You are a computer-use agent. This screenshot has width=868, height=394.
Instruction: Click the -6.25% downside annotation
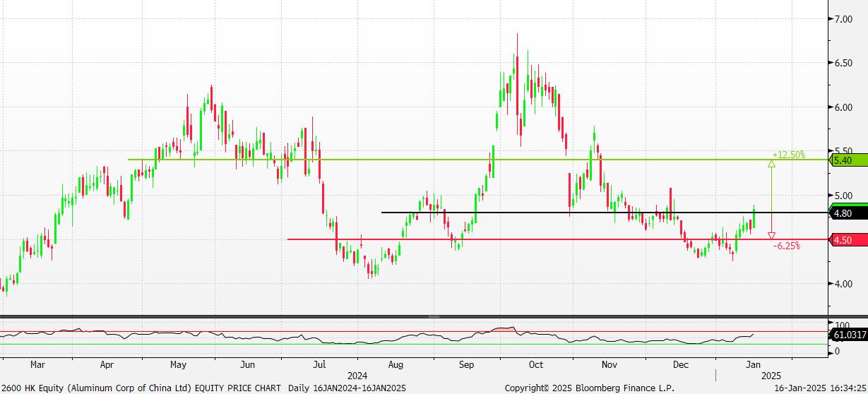[786, 246]
